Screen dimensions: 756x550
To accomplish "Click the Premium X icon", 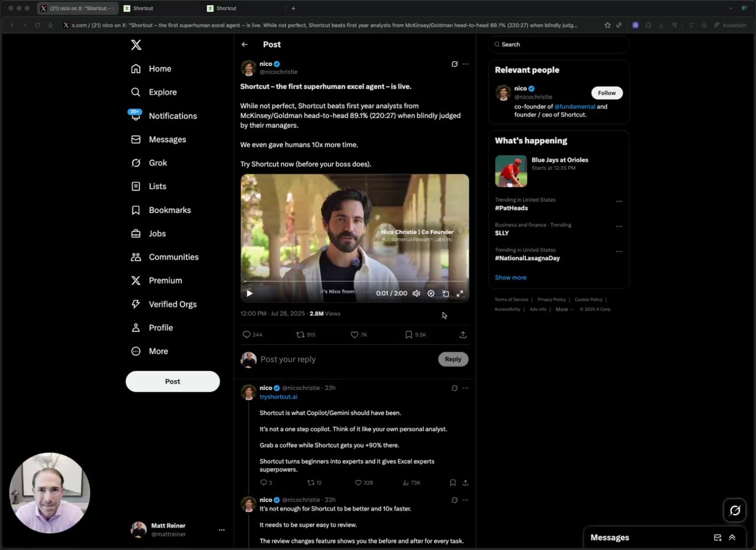I will click(136, 281).
